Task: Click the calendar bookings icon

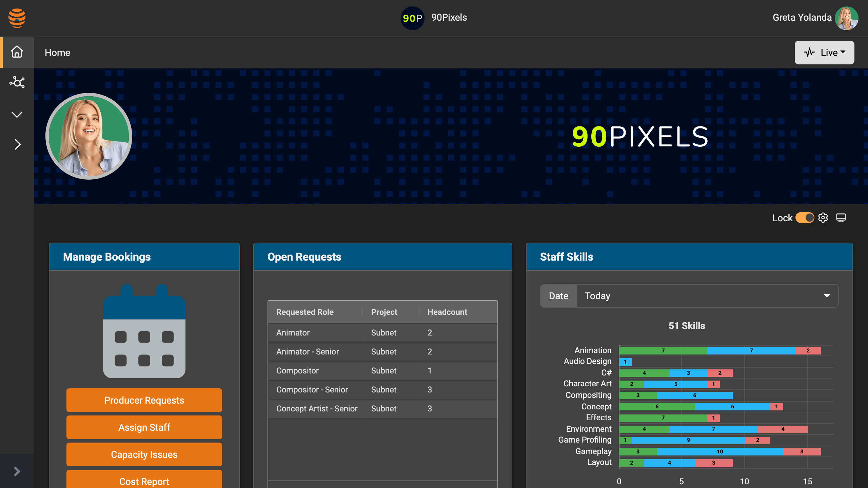Action: point(144,331)
